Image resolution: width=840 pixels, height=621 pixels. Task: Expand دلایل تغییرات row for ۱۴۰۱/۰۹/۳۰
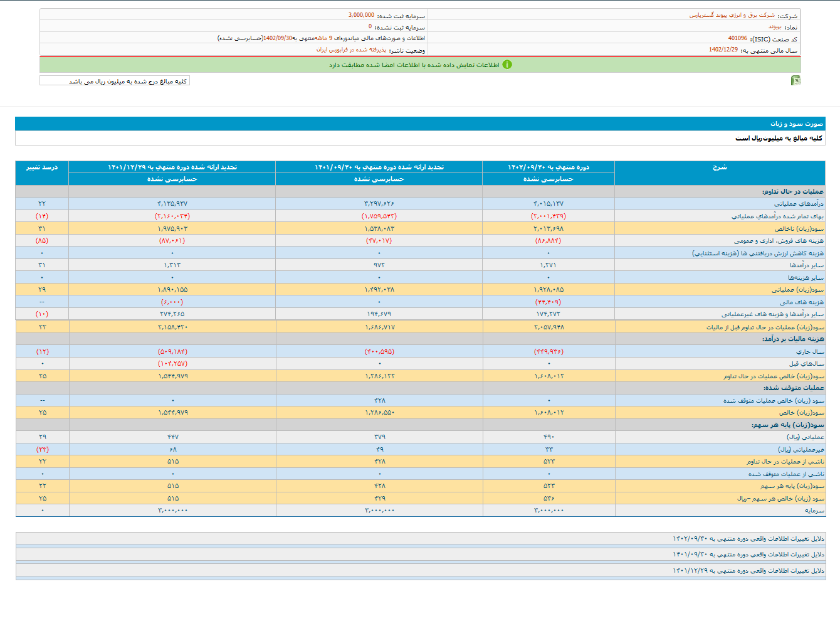pos(748,555)
